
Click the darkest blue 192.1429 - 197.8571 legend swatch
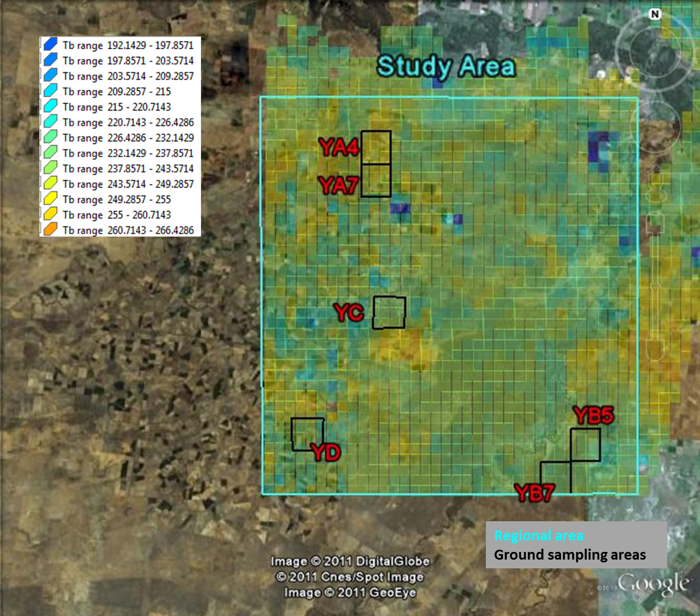[x=50, y=45]
